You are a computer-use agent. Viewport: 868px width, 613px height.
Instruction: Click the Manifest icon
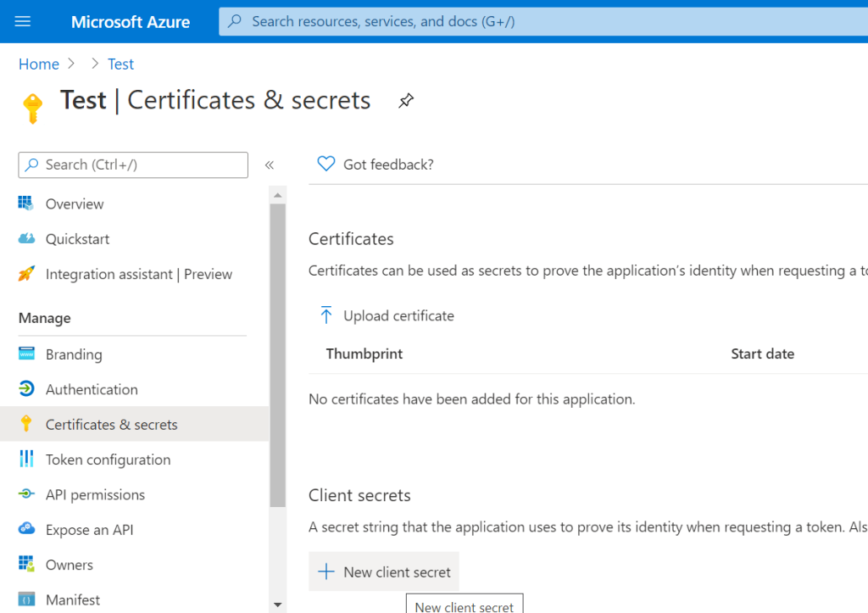(x=26, y=599)
